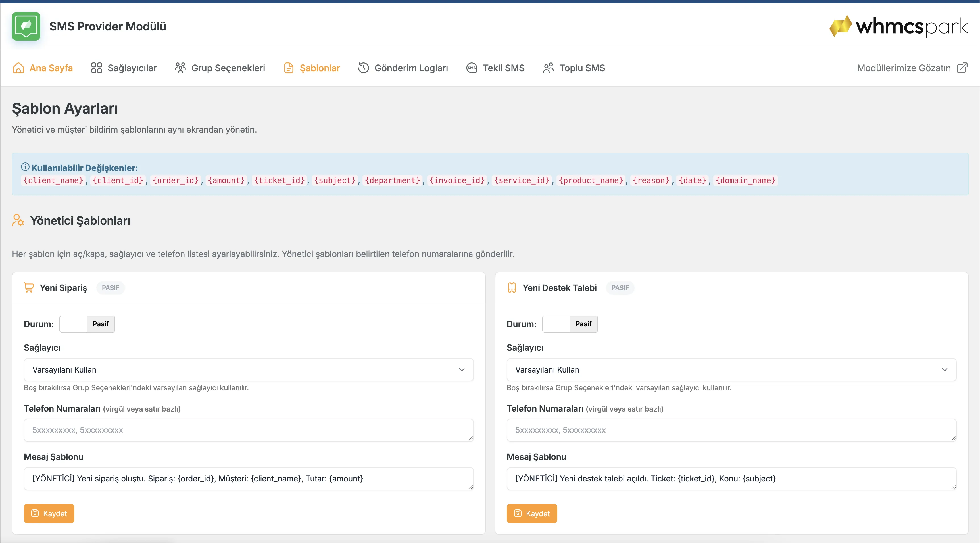Click the Mesaj Şablonu textarea in Yeni Destek Talebi
Viewport: 980px width, 543px height.
(x=731, y=479)
